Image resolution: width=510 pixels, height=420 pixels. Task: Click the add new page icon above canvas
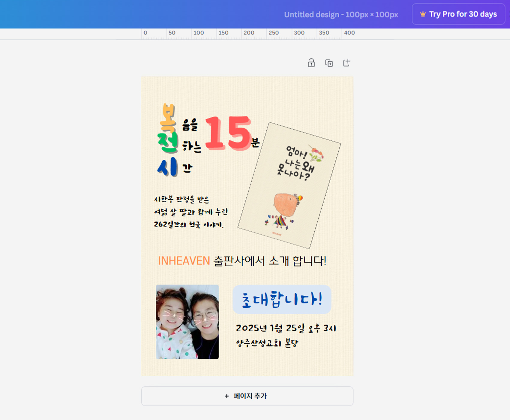click(x=346, y=63)
